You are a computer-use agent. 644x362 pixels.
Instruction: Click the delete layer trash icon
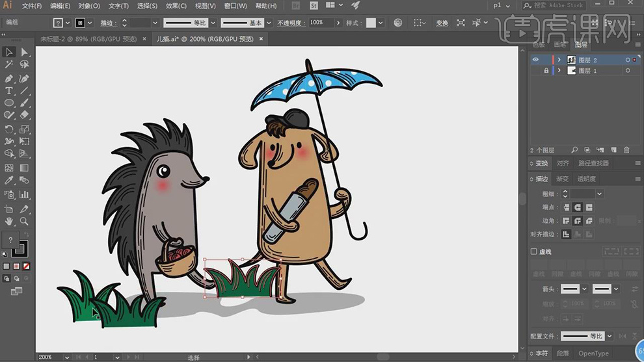click(x=626, y=150)
